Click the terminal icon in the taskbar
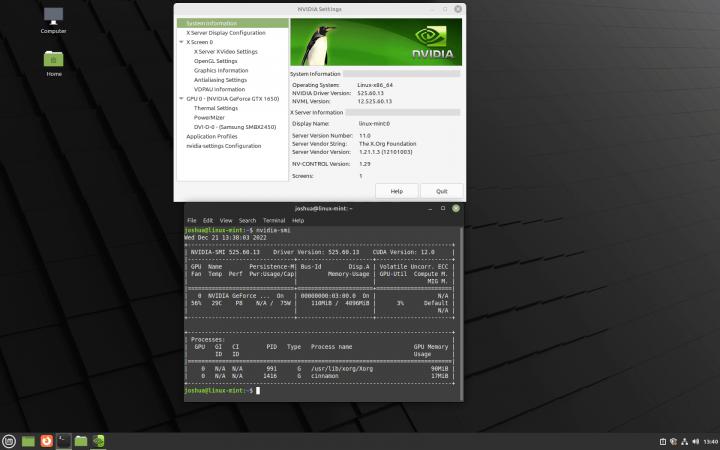 63,440
